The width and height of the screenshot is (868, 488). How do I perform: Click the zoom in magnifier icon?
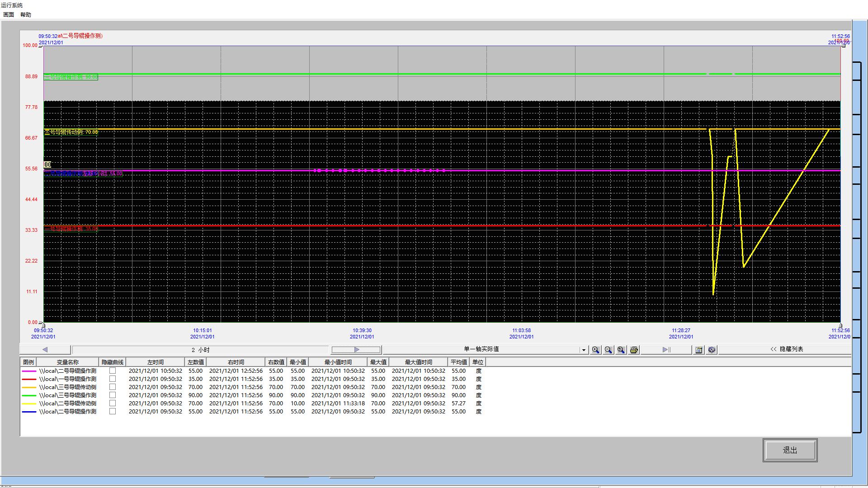click(596, 350)
